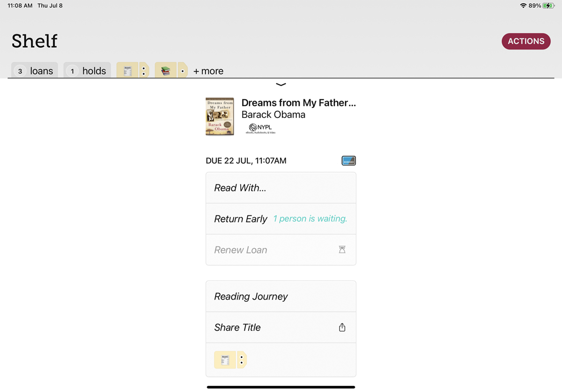Open the receipt tag below Share Title
562x392 pixels.
coord(230,360)
